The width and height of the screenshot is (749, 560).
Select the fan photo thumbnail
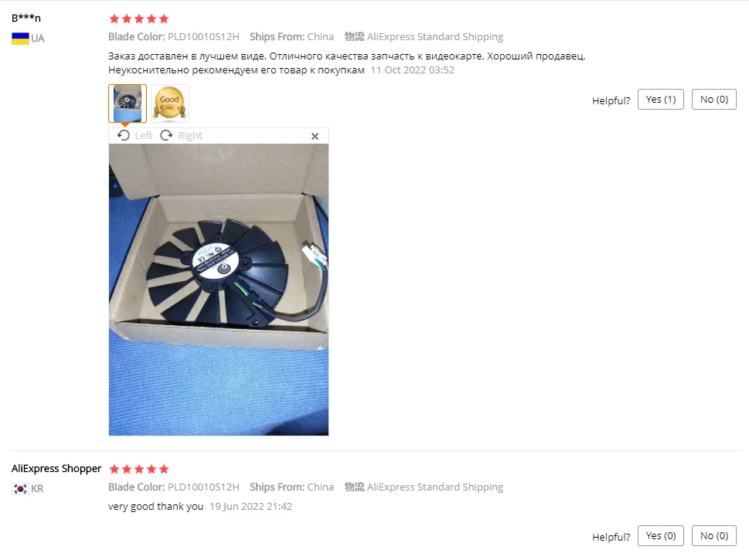click(x=128, y=104)
